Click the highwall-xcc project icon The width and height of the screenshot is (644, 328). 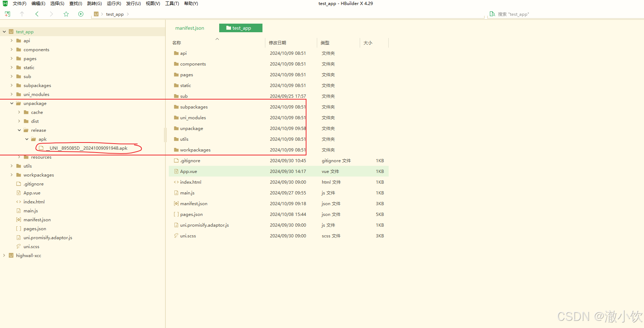coord(11,255)
